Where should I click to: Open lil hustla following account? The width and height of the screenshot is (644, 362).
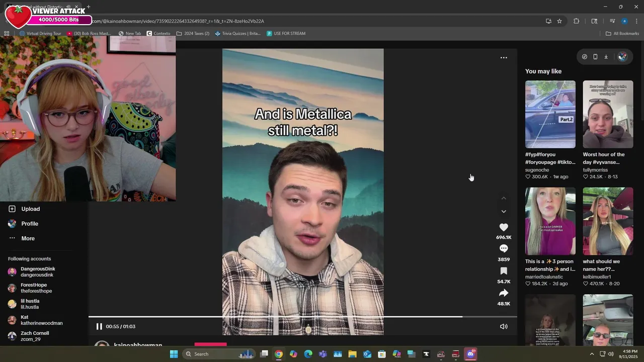pyautogui.click(x=30, y=304)
